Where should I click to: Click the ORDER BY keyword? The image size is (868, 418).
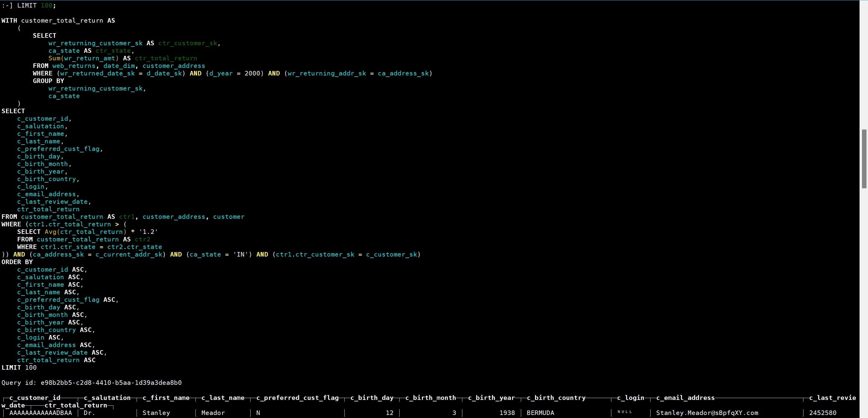click(17, 262)
